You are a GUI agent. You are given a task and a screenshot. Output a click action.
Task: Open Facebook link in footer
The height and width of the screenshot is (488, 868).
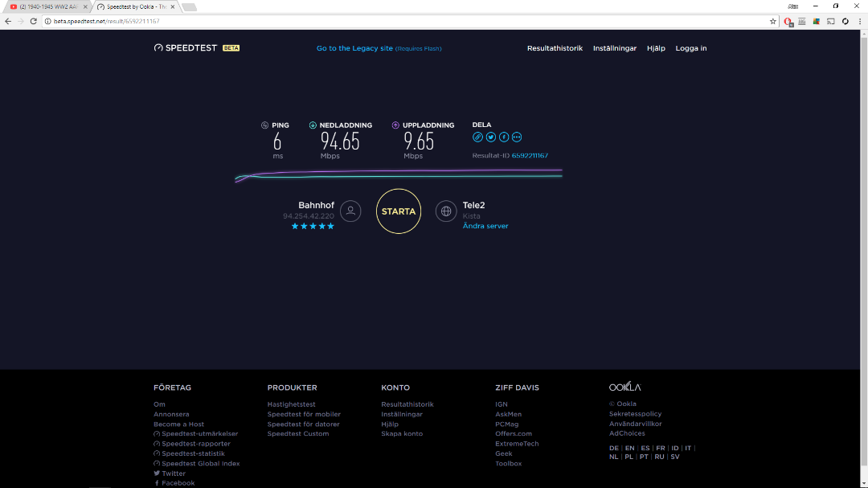point(174,483)
